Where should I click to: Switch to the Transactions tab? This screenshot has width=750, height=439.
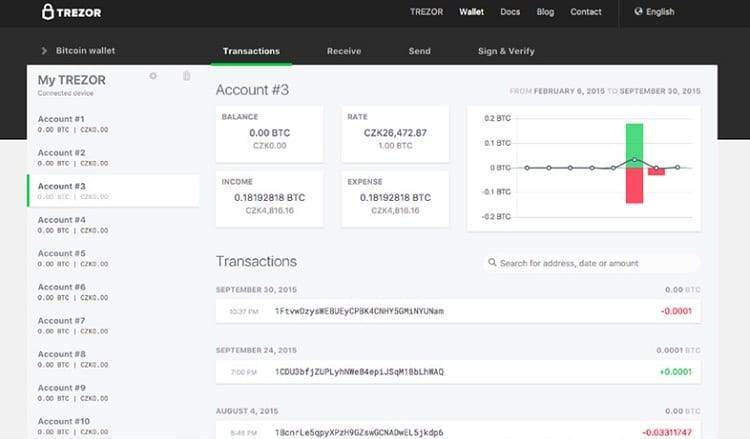click(x=251, y=51)
